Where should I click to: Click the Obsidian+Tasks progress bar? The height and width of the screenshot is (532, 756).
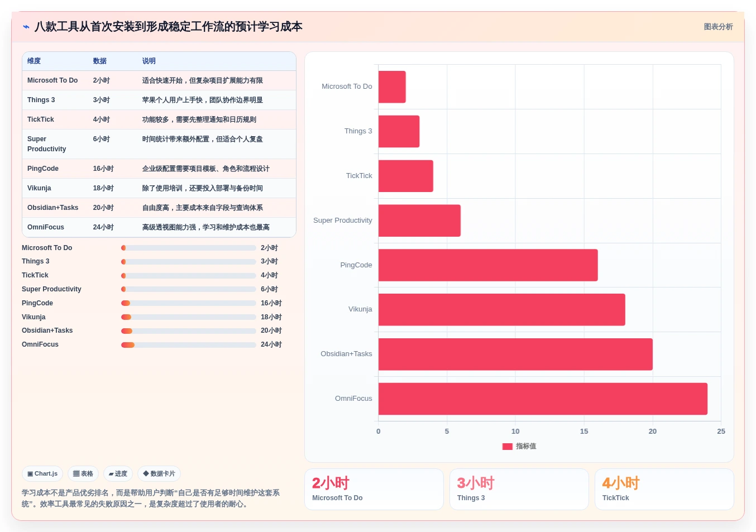click(189, 330)
